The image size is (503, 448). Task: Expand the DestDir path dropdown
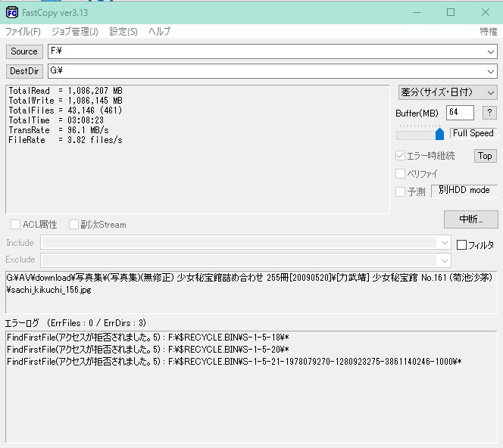[x=491, y=71]
